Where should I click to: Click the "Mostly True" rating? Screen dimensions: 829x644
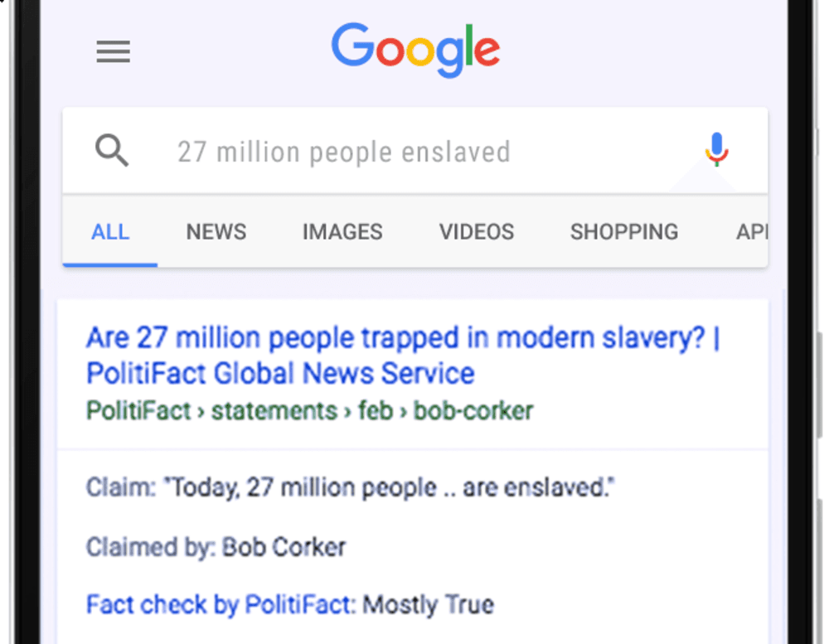click(429, 604)
